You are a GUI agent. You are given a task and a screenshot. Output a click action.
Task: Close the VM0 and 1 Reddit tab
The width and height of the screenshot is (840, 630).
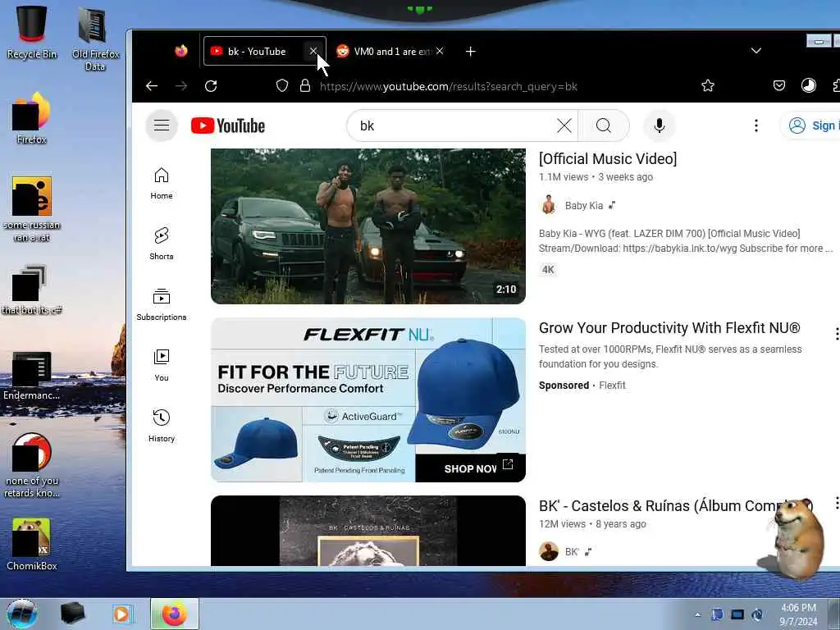tap(440, 51)
